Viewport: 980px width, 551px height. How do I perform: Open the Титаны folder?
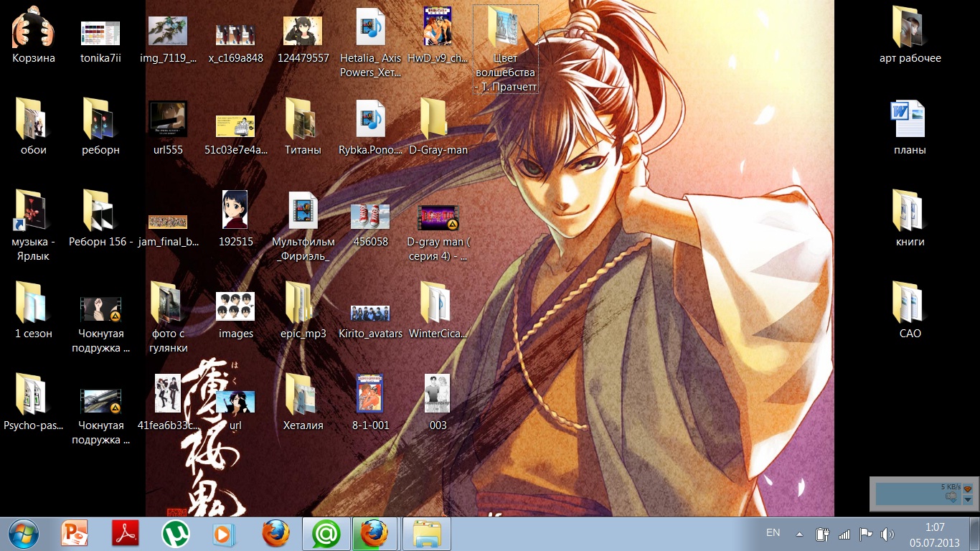(303, 128)
